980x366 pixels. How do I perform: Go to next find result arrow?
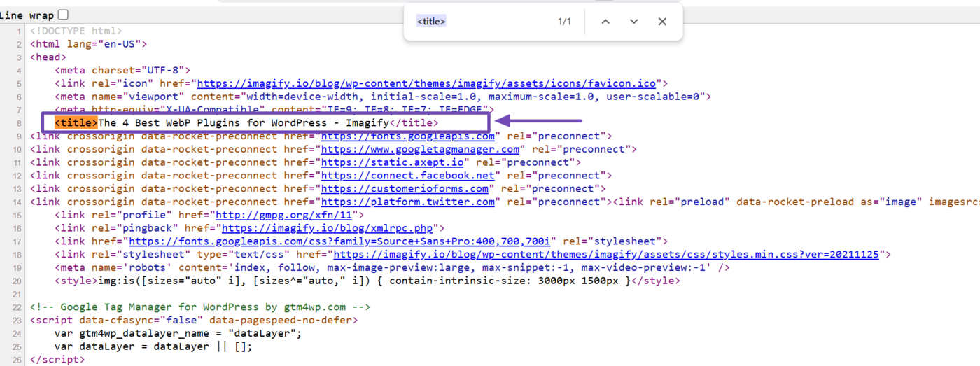(x=633, y=22)
